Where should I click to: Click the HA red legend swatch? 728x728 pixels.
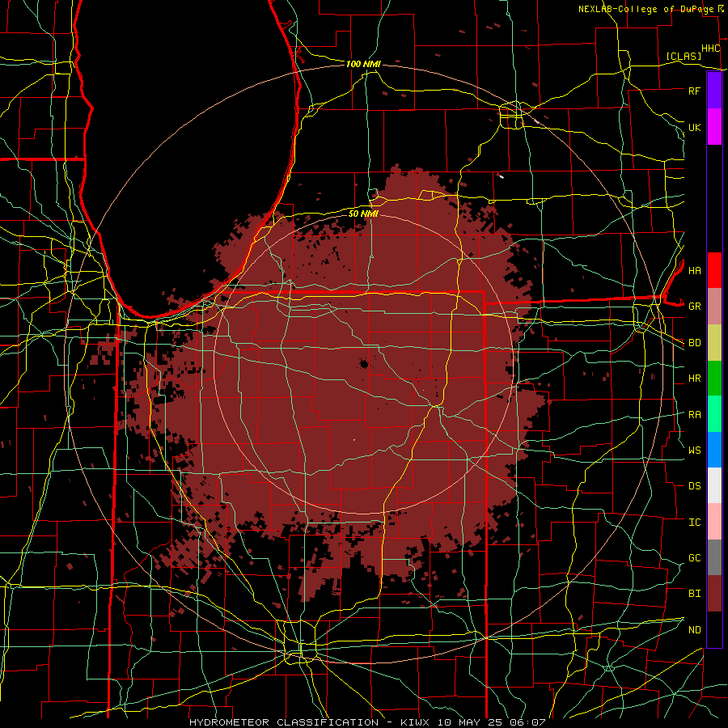714,270
